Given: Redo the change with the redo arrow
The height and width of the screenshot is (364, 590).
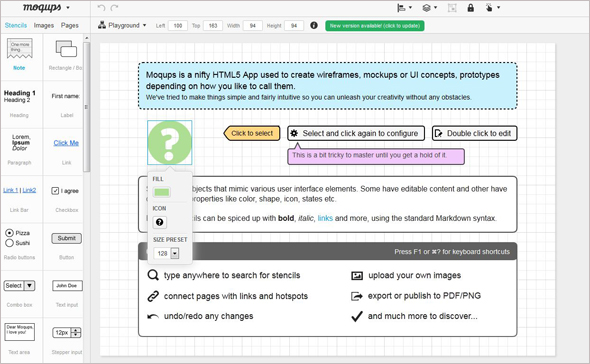Looking at the screenshot, I should 115,8.
